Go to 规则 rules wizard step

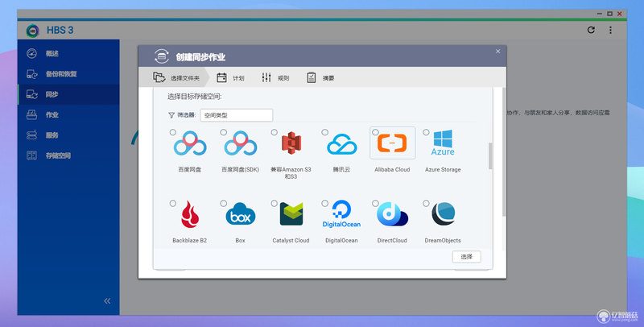click(x=275, y=77)
